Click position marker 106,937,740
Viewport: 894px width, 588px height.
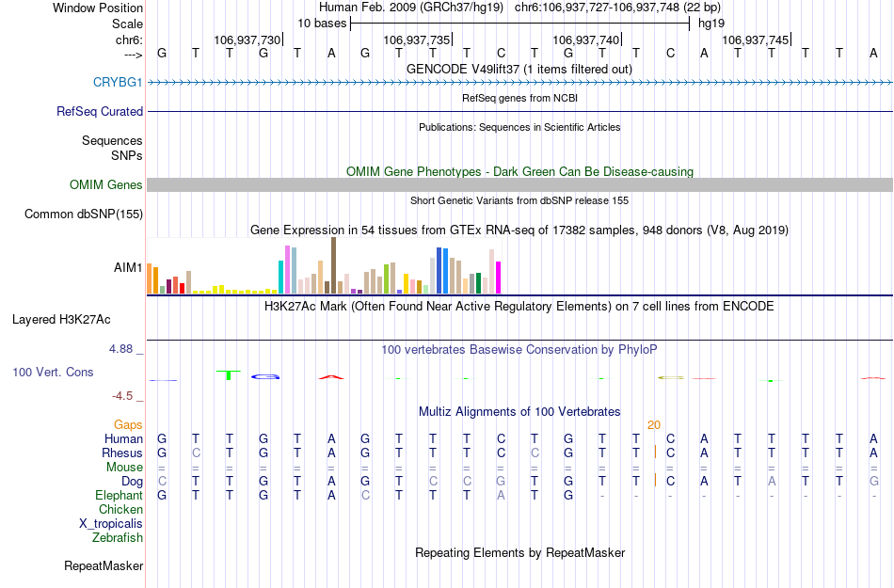pyautogui.click(x=586, y=40)
